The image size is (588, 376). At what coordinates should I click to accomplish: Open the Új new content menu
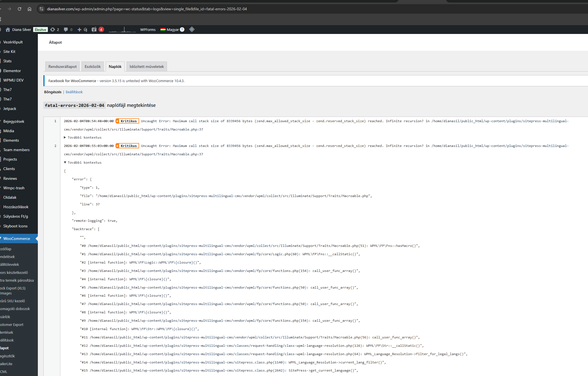coord(83,30)
